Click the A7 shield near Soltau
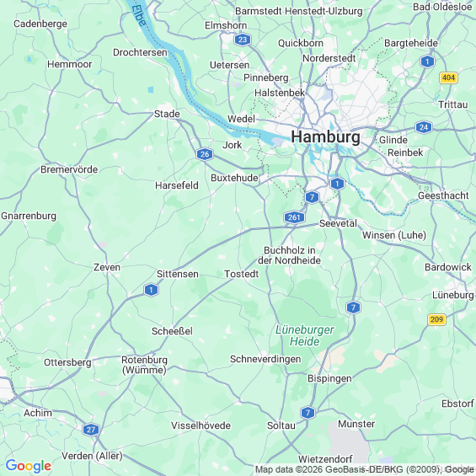The image size is (476, 476). coord(308,413)
